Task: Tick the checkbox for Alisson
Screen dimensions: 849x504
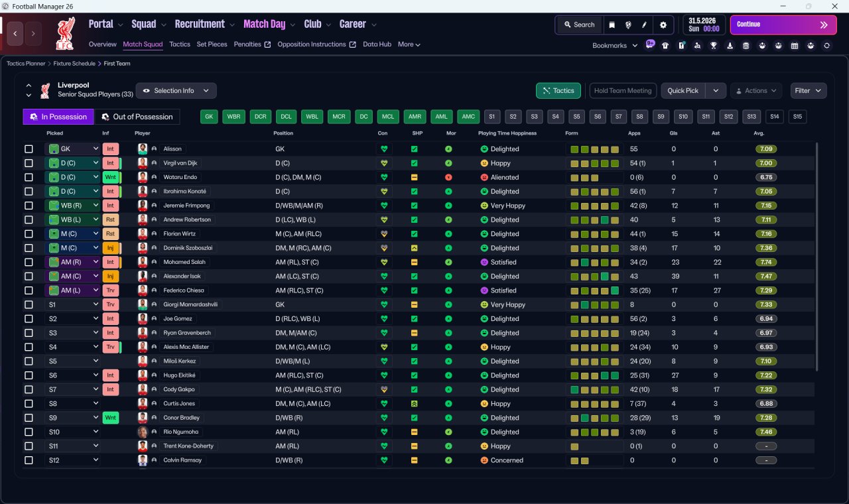Action: point(29,149)
